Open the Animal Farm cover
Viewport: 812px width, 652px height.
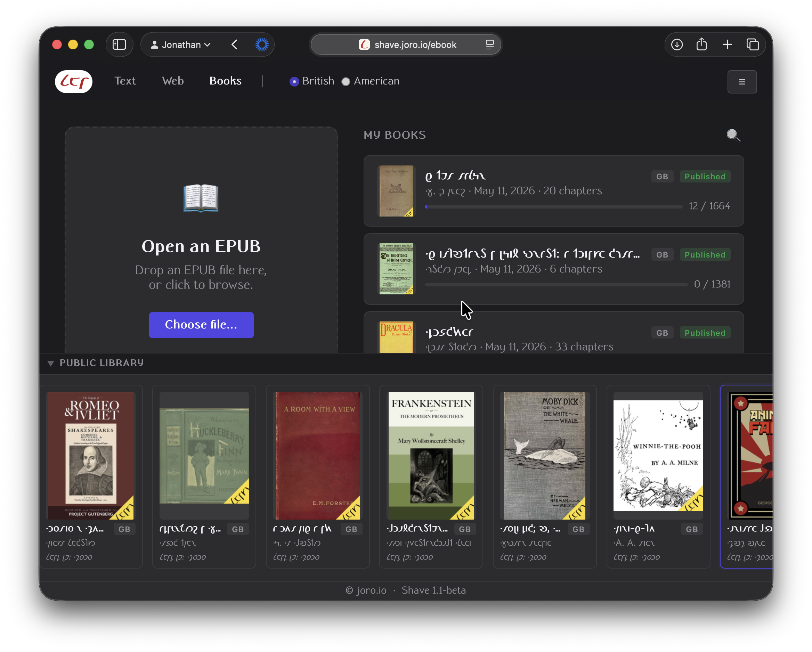tap(751, 456)
